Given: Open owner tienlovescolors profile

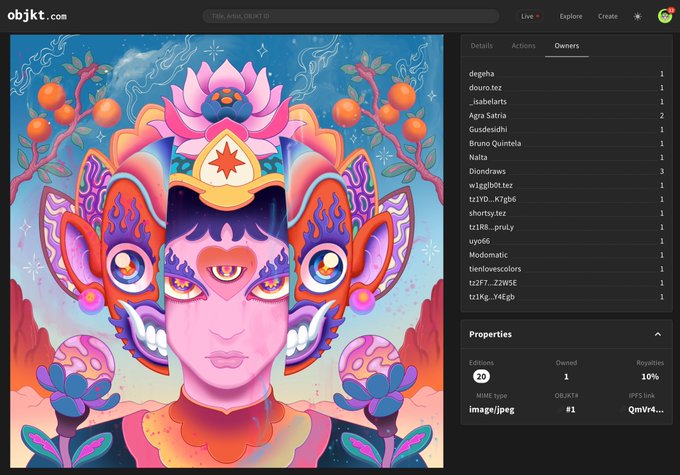Looking at the screenshot, I should point(495,269).
